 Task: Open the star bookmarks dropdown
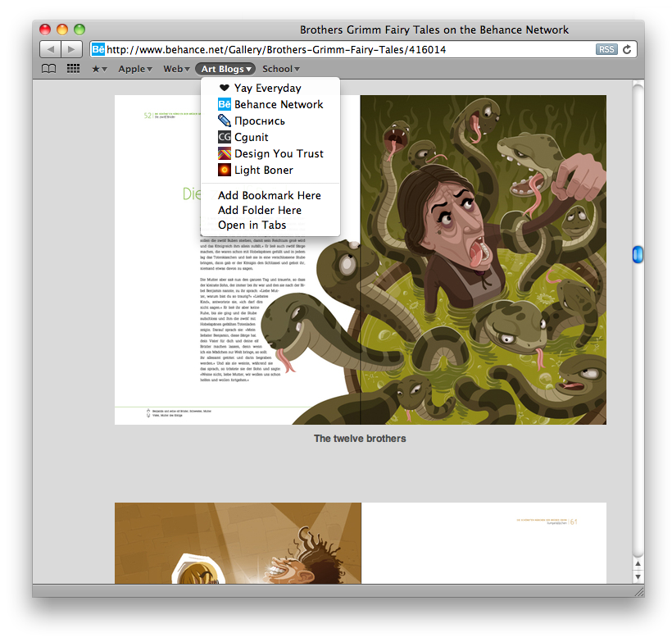tap(99, 69)
